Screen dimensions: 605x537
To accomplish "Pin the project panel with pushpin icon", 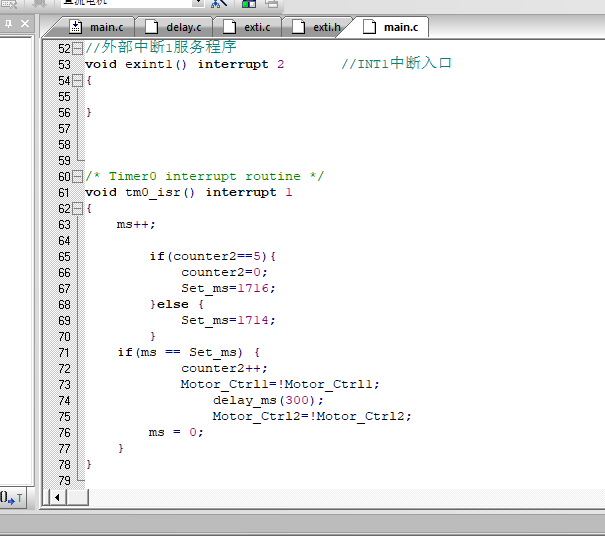I will tap(8, 24).
